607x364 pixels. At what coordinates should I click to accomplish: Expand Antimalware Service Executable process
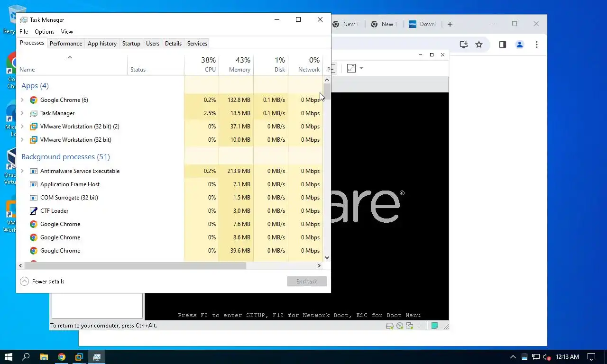(22, 171)
